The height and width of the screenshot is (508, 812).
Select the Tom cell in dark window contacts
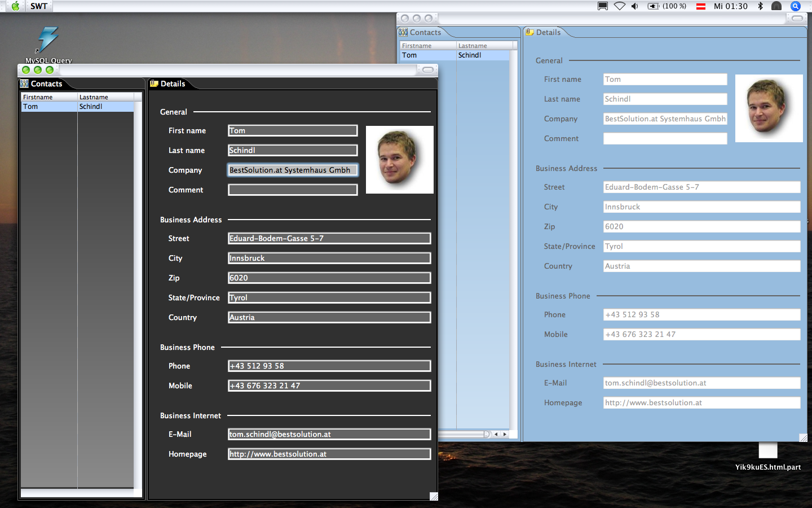click(x=49, y=107)
